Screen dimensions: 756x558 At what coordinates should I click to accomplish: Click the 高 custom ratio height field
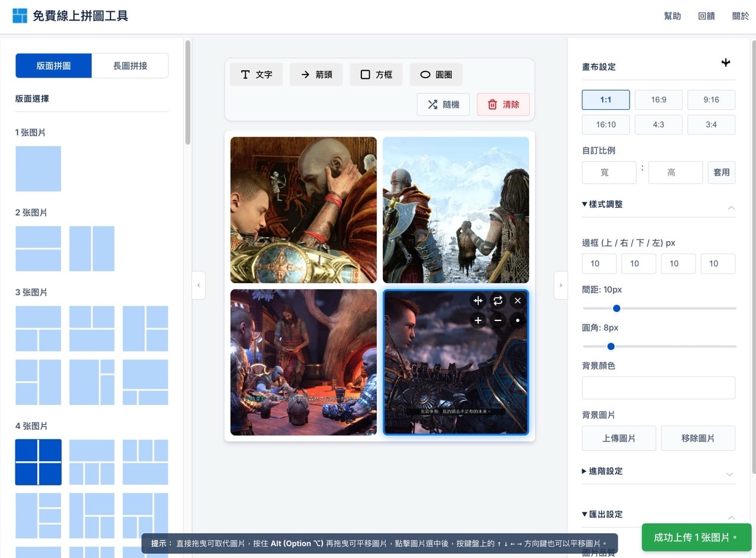click(676, 173)
